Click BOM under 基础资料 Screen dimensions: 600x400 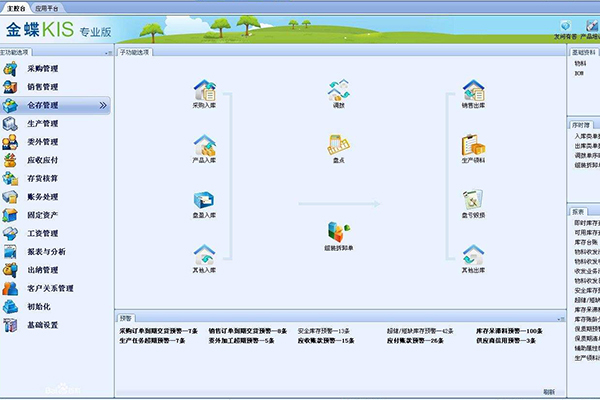tap(579, 73)
